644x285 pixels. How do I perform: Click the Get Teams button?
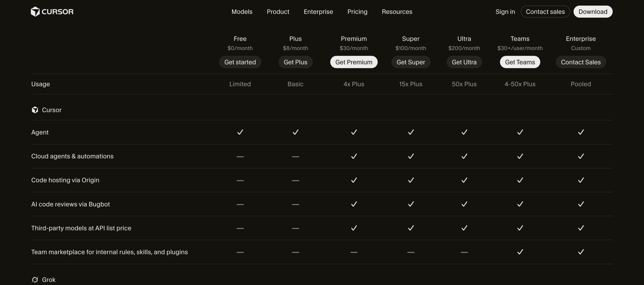(520, 62)
